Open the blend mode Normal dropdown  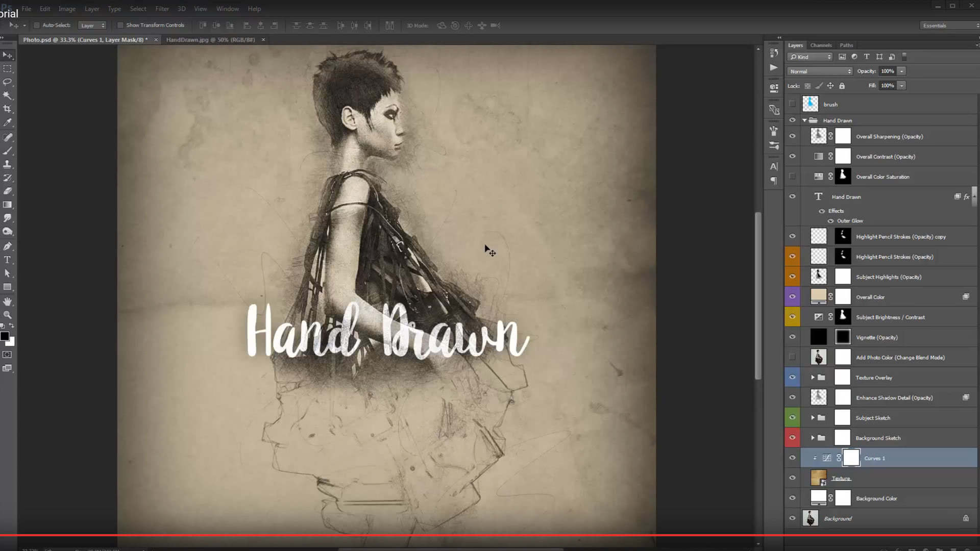820,71
